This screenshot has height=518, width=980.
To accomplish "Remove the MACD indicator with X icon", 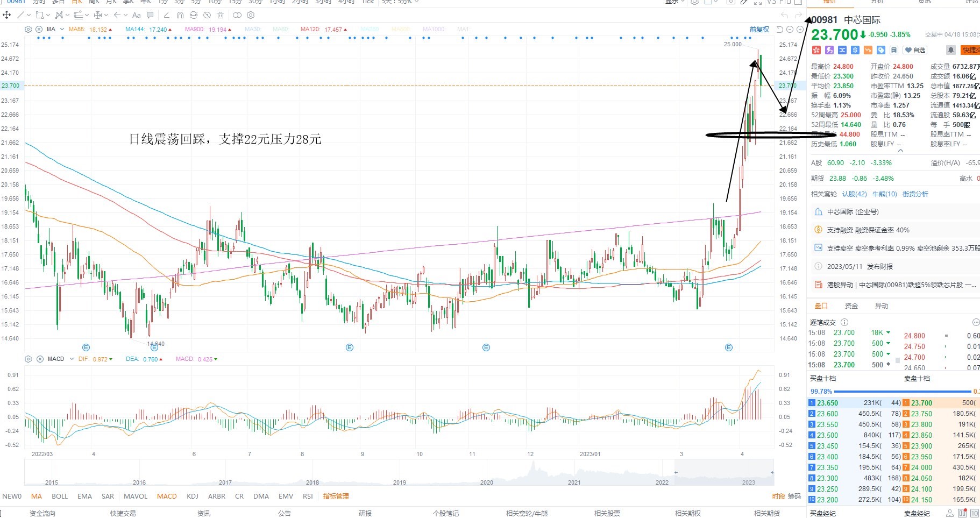I will pyautogui.click(x=40, y=359).
